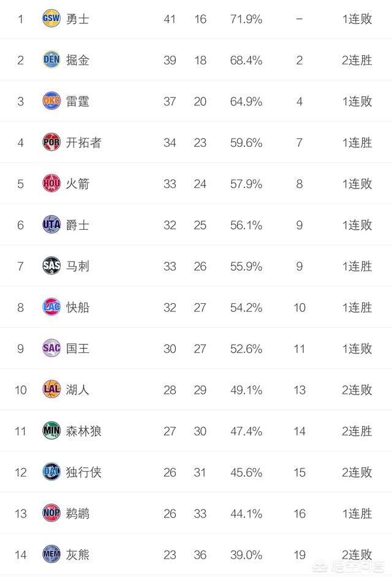The width and height of the screenshot is (392, 580).
Task: Click the DEN Nuggets team logo
Action: 51,59
